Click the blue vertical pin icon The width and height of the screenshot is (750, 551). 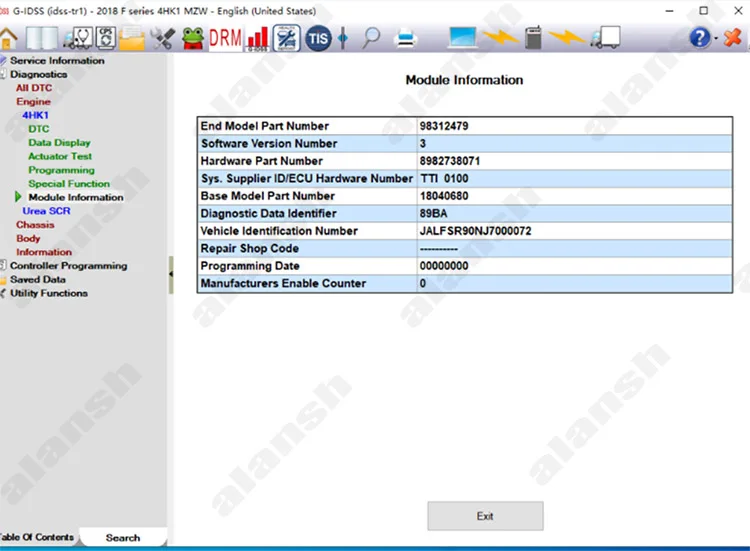pyautogui.click(x=343, y=38)
